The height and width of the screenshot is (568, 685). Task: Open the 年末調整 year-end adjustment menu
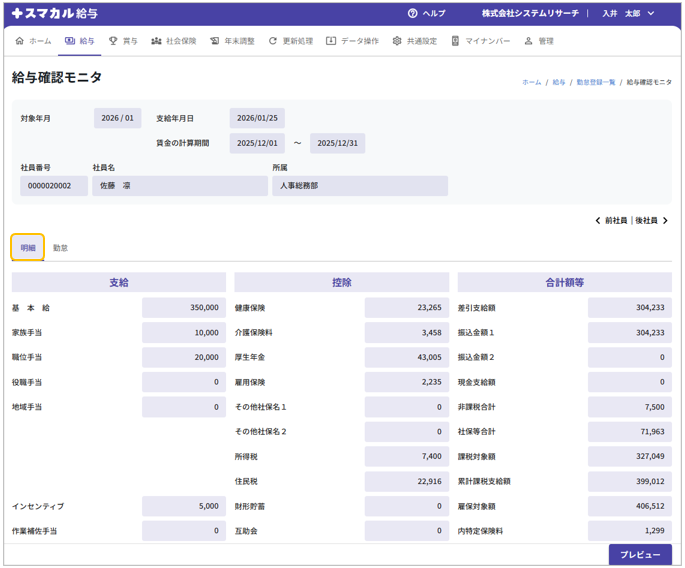(x=232, y=41)
